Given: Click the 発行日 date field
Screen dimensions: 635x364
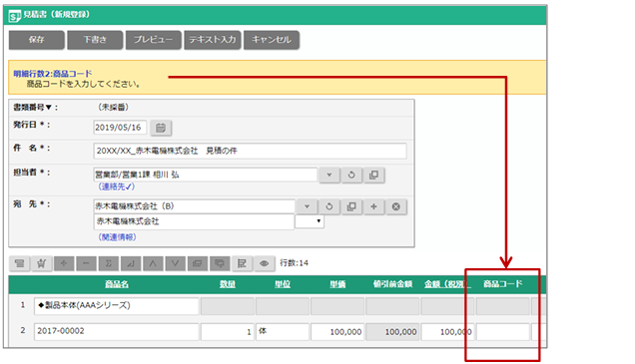Looking at the screenshot, I should (x=120, y=128).
